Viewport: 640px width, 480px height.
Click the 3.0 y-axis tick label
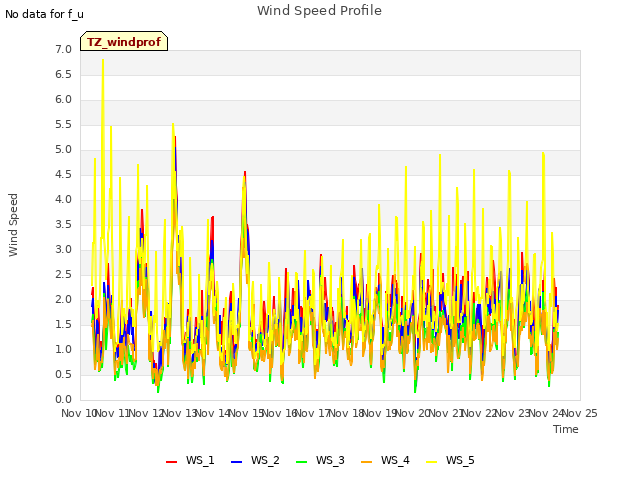click(x=63, y=250)
